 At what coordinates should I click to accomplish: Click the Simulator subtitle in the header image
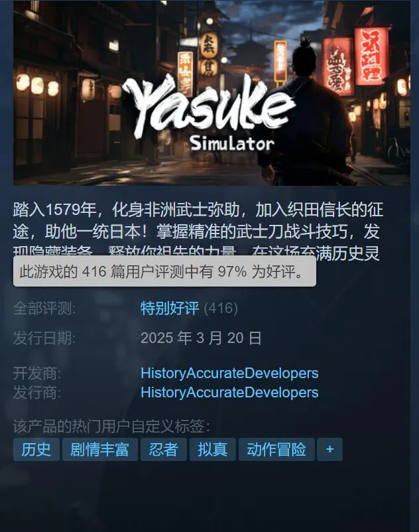pyautogui.click(x=232, y=143)
